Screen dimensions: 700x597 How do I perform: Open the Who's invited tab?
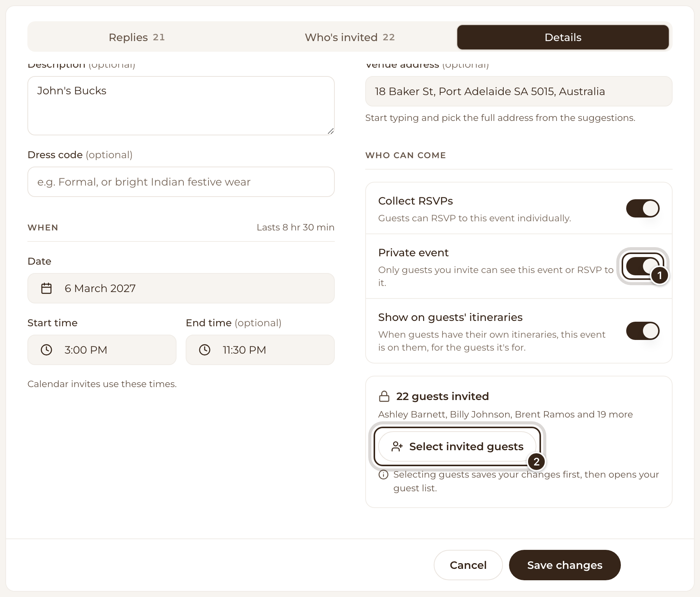pos(350,37)
